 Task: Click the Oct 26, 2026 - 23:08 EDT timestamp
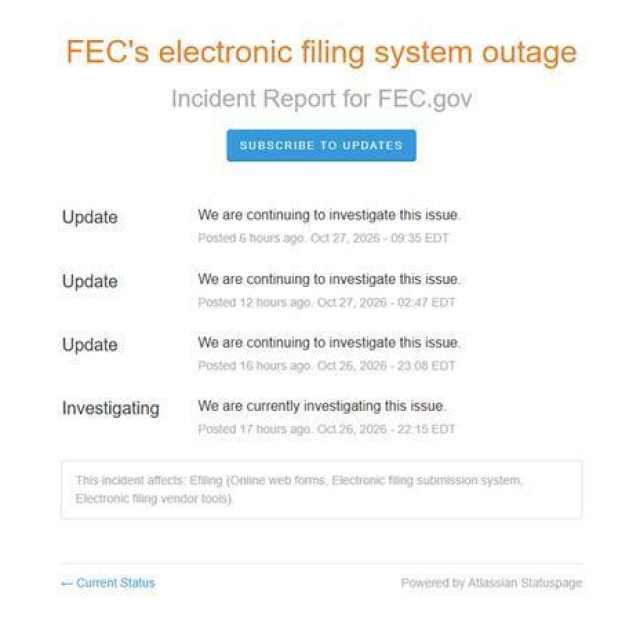click(386, 366)
